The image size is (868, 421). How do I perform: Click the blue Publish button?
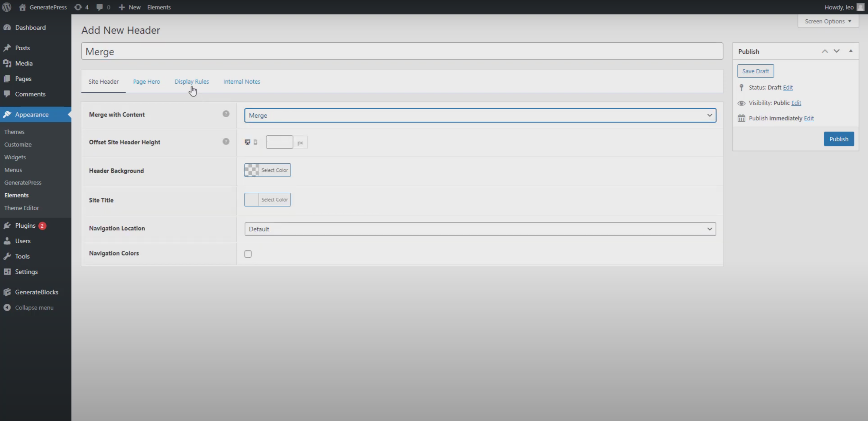(838, 139)
